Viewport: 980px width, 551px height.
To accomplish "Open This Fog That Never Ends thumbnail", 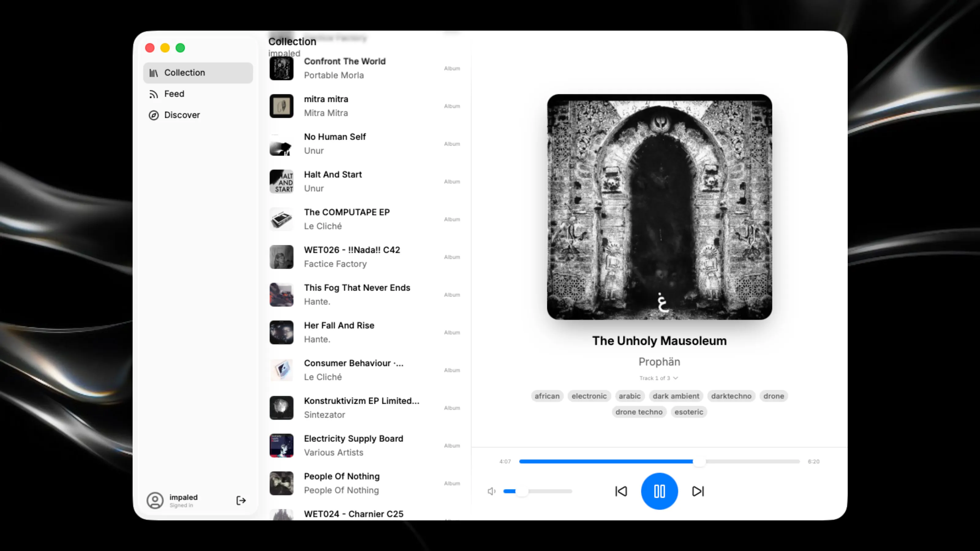I will coord(281,295).
